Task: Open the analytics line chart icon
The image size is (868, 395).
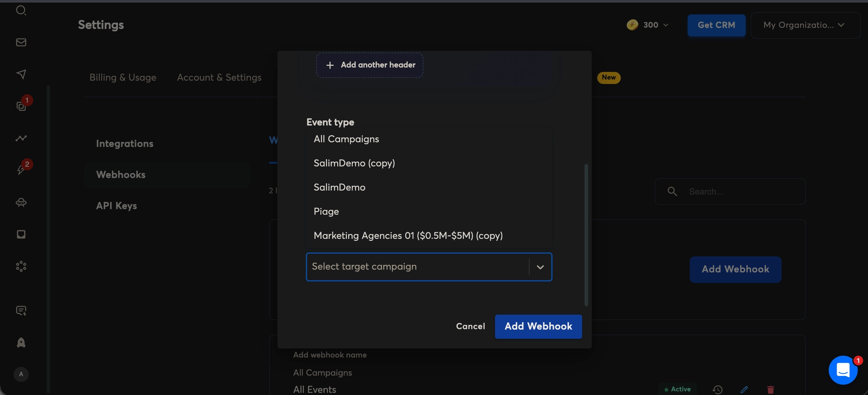Action: pos(21,138)
